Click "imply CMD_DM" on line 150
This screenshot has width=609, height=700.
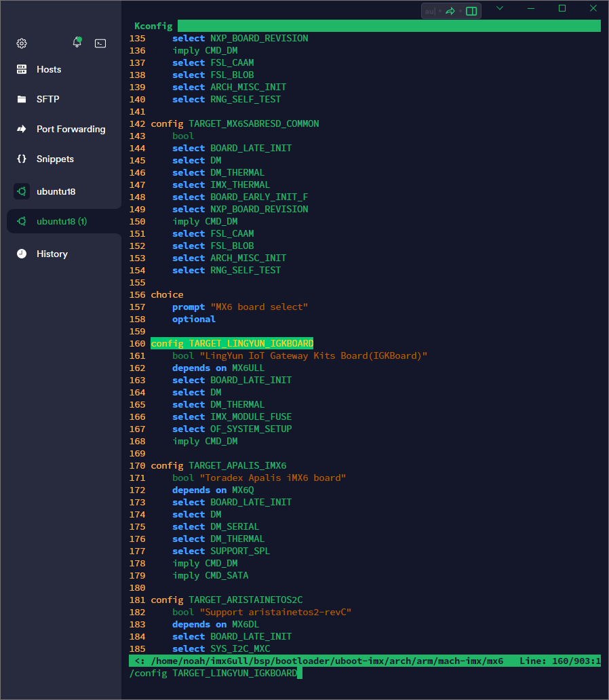[x=205, y=221]
